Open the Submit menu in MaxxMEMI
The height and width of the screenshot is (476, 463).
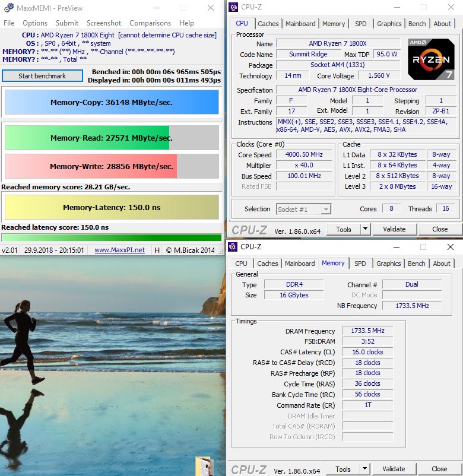[x=67, y=23]
